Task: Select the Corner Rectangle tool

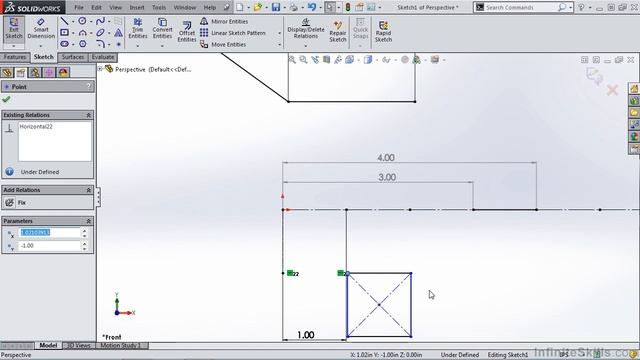Action: [x=64, y=33]
